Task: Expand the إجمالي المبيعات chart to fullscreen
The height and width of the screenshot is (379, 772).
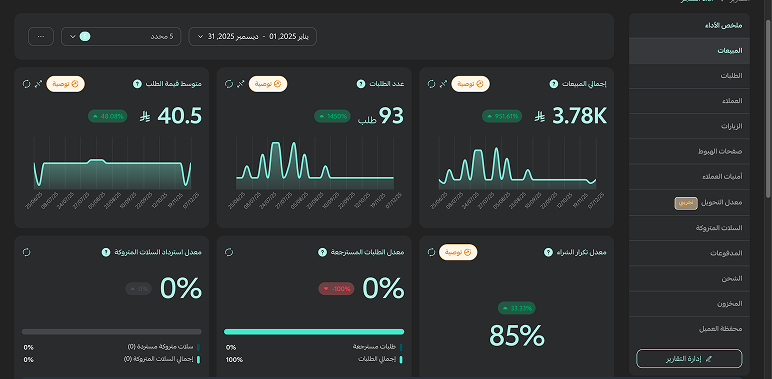Action: (x=443, y=84)
